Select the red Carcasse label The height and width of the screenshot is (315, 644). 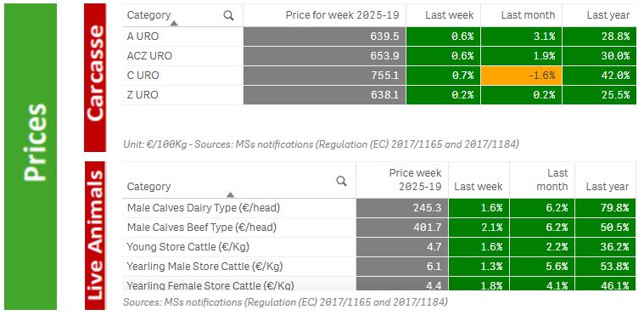[x=95, y=77]
